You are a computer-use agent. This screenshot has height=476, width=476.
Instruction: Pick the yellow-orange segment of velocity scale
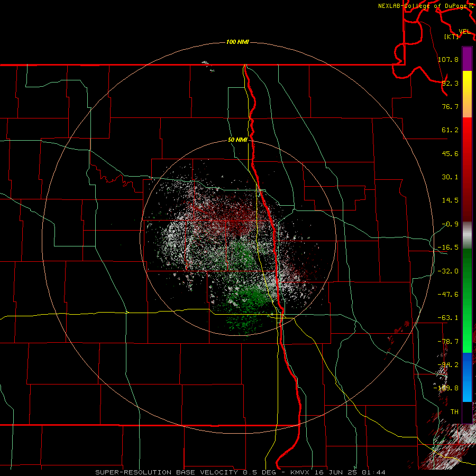click(467, 94)
